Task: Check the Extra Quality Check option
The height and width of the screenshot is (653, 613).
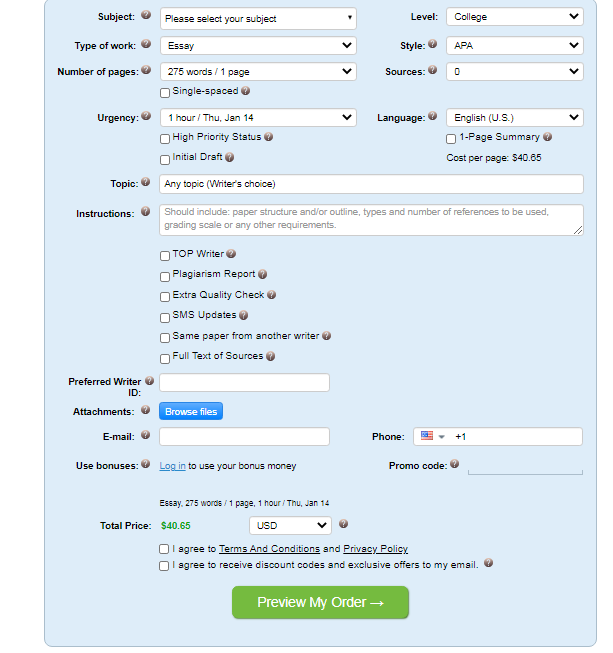Action: tap(165, 297)
